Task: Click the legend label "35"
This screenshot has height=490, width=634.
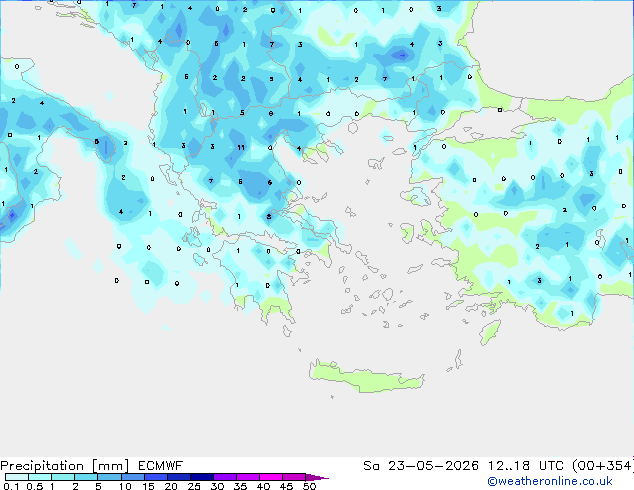Action: pos(240,486)
